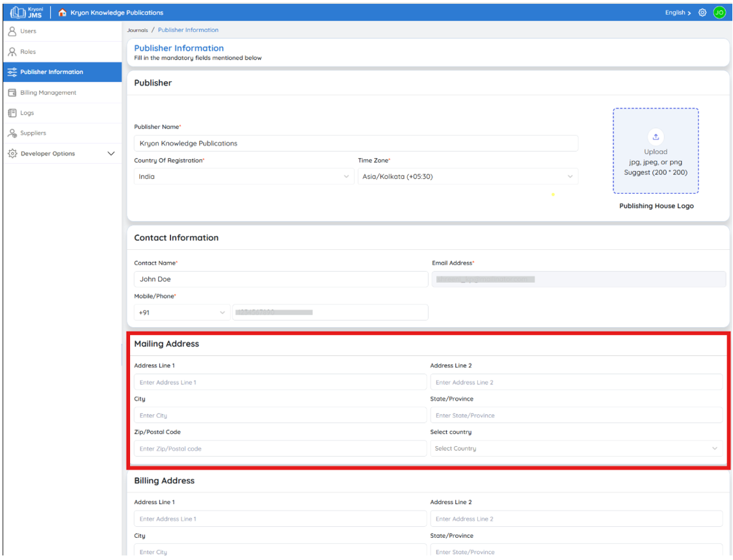
Task: Click the Logs icon in sidebar
Action: coord(12,113)
